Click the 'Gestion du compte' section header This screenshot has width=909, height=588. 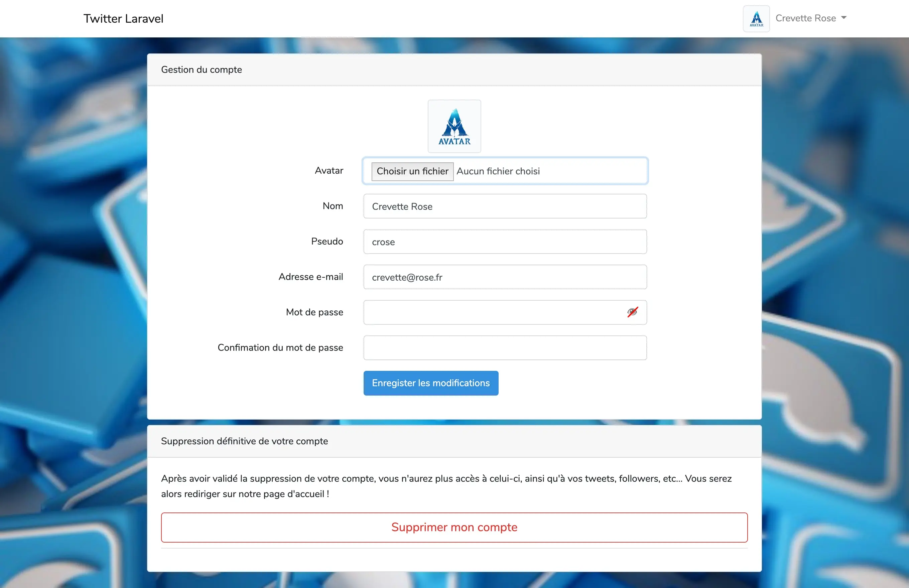click(x=202, y=69)
